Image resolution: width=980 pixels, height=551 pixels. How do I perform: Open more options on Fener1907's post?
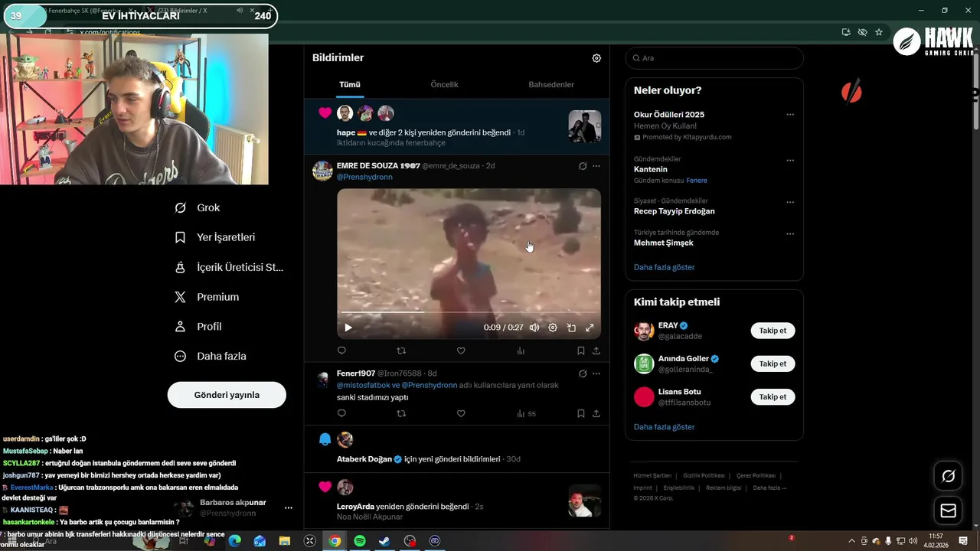(596, 373)
